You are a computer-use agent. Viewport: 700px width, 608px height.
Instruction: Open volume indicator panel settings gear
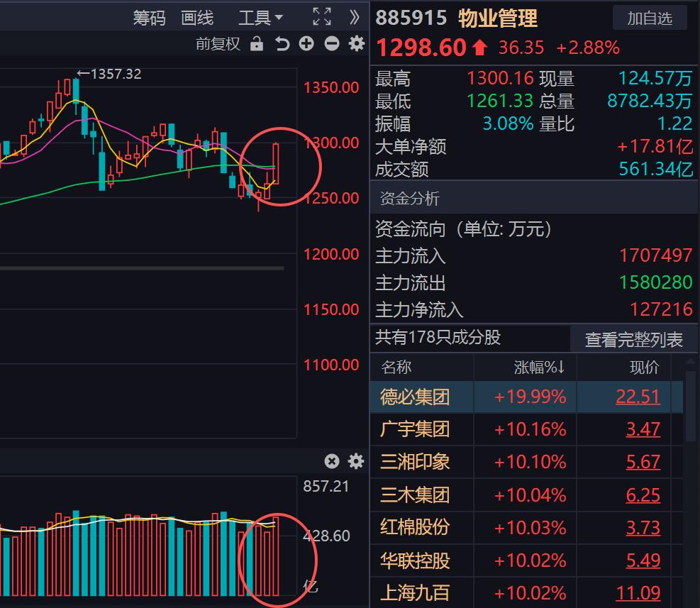click(x=356, y=461)
